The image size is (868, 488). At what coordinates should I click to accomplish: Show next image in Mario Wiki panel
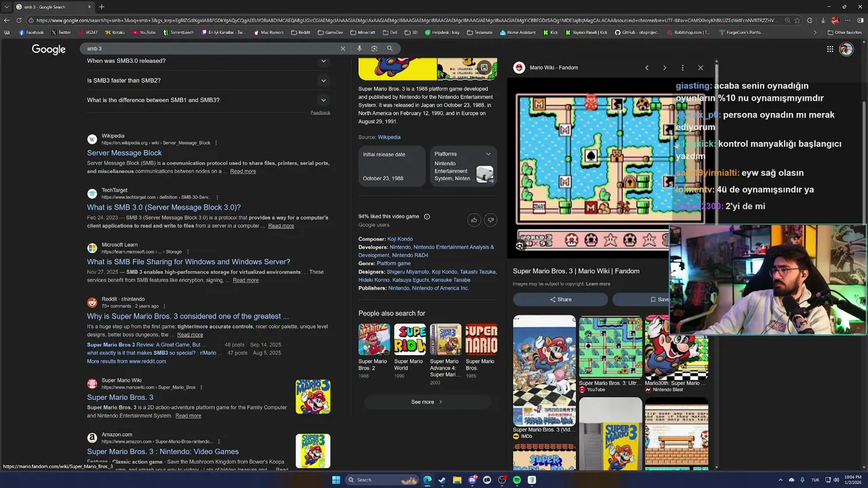pos(665,68)
